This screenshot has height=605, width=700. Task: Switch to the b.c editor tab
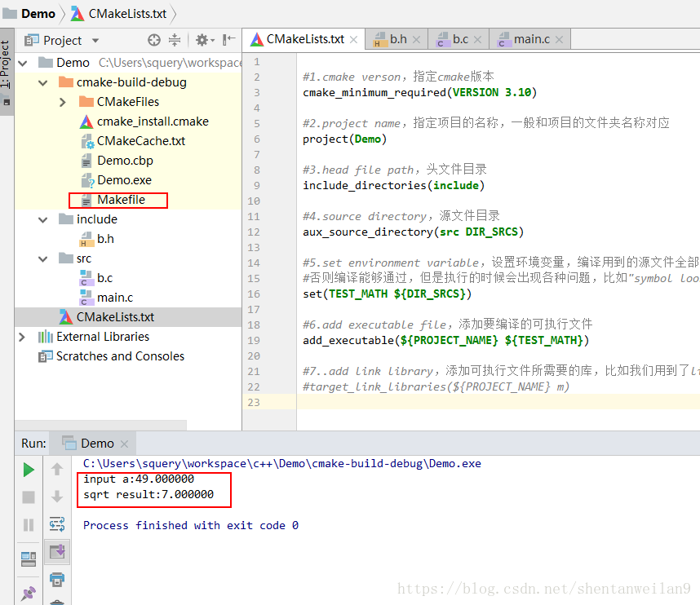click(459, 39)
